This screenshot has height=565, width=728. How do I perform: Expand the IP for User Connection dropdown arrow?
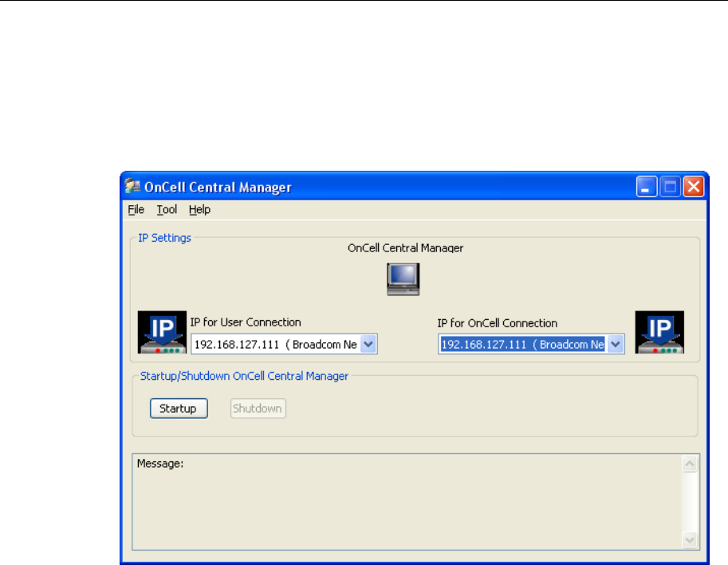click(x=368, y=344)
